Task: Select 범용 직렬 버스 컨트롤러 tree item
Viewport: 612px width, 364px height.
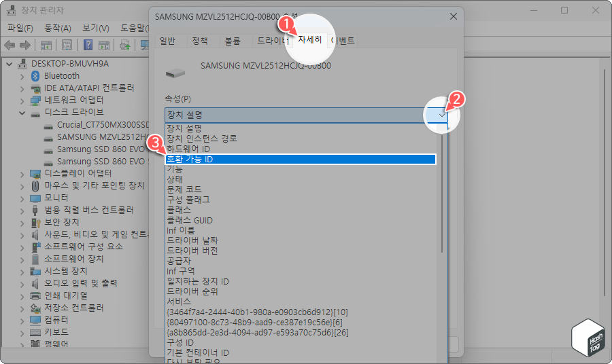Action: 88,210
